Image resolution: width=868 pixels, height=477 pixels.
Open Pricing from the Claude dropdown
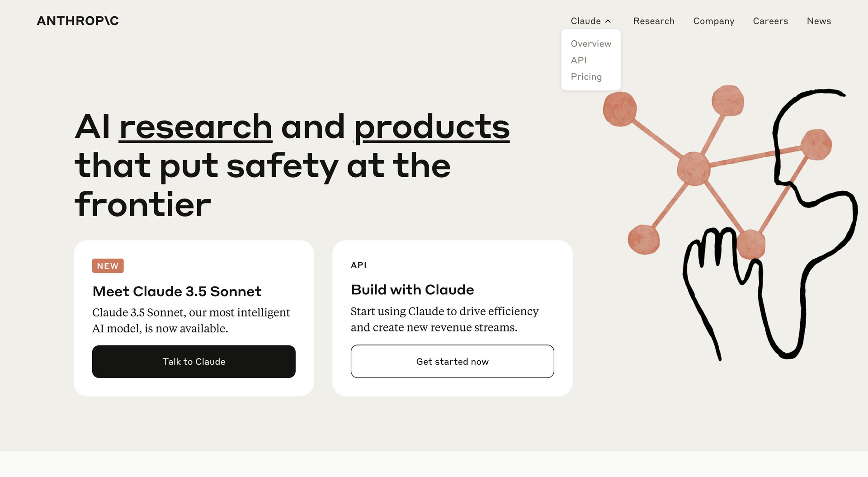coord(586,77)
